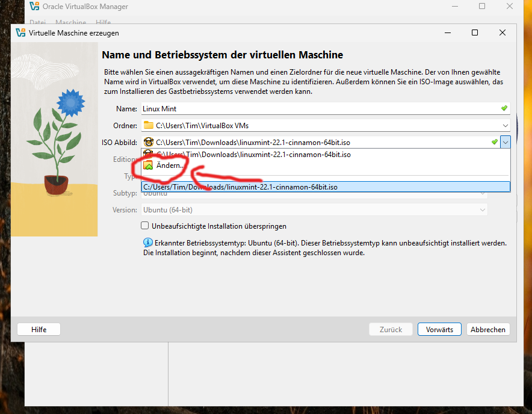
Task: Close the Virtuelle Maschine erzeugen dialog
Action: click(x=503, y=32)
